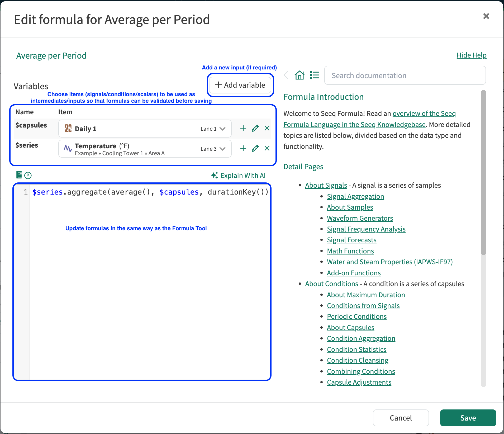
Task: Hide the help panel
Action: 471,55
